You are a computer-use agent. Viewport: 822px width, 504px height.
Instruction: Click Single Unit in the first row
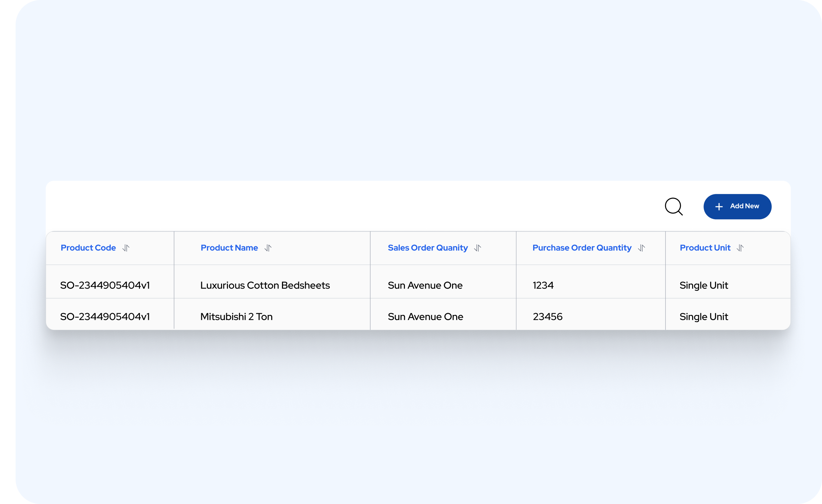tap(704, 285)
